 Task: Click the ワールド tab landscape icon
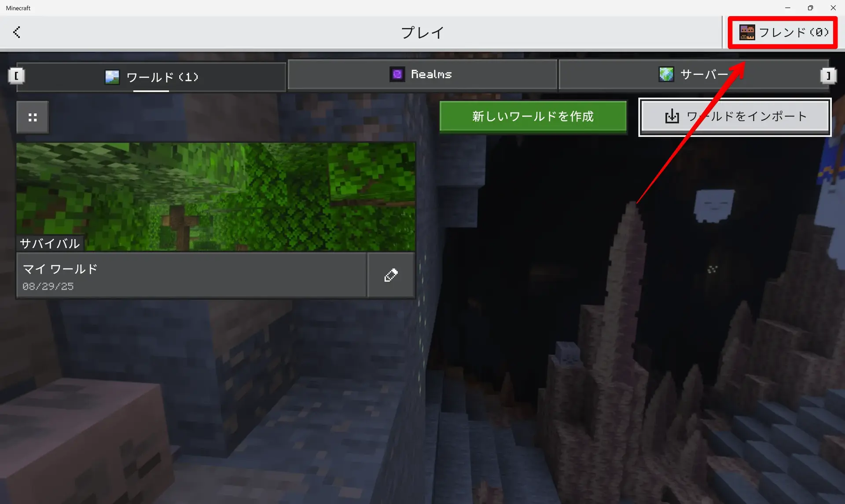click(x=112, y=77)
